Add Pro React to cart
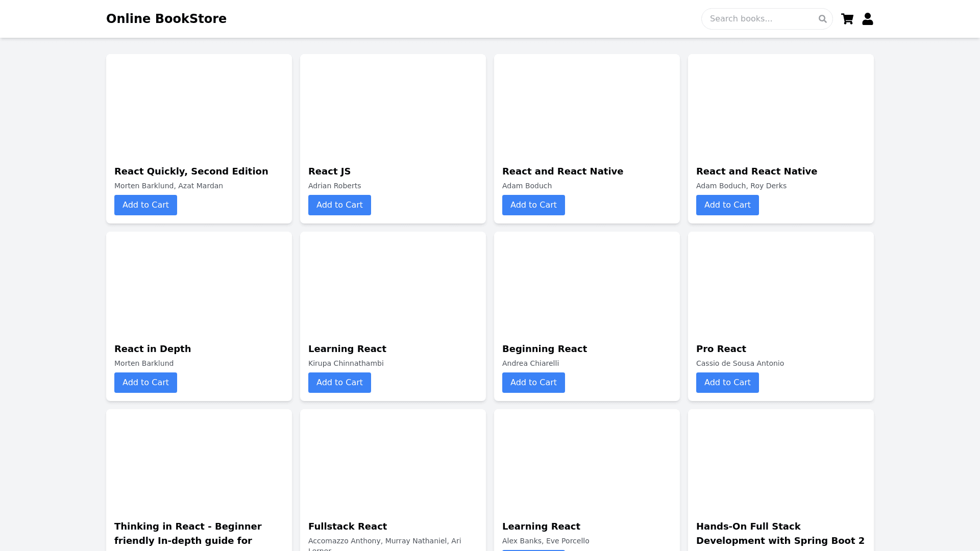Screen dimensions: 980x551 (x=727, y=383)
